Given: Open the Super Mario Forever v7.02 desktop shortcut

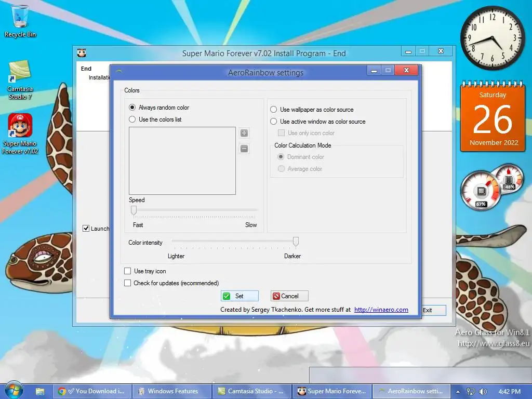Looking at the screenshot, I should pyautogui.click(x=20, y=134).
